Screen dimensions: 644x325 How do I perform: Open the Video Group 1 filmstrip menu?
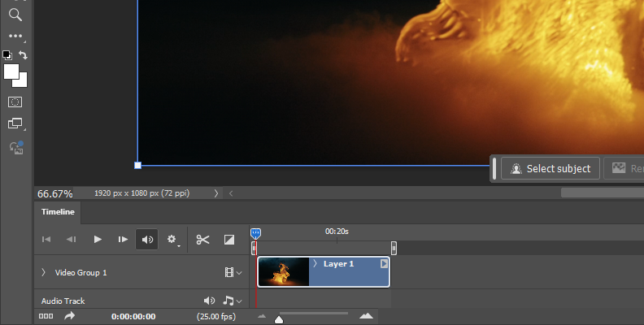tap(233, 273)
